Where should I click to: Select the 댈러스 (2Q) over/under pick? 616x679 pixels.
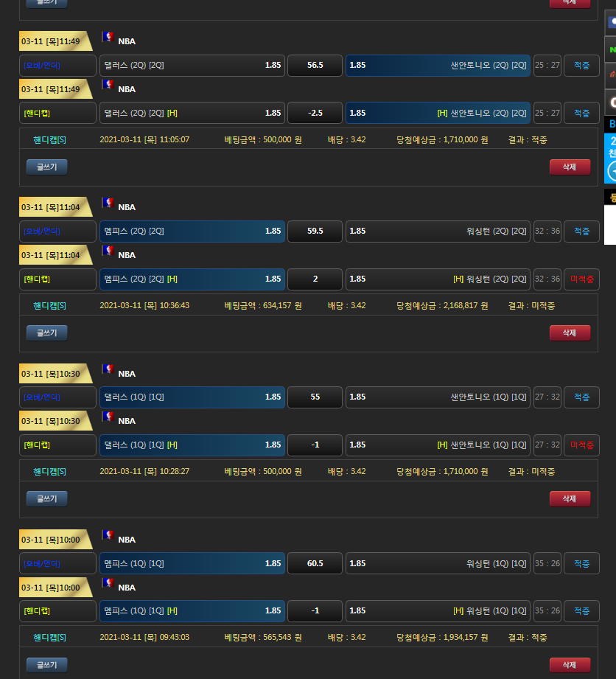(x=192, y=66)
